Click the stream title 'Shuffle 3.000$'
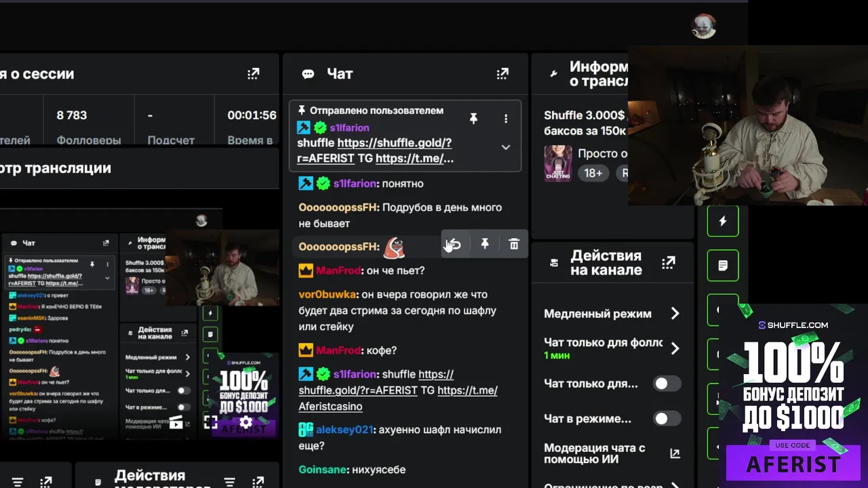This screenshot has height=488, width=868. [x=584, y=115]
